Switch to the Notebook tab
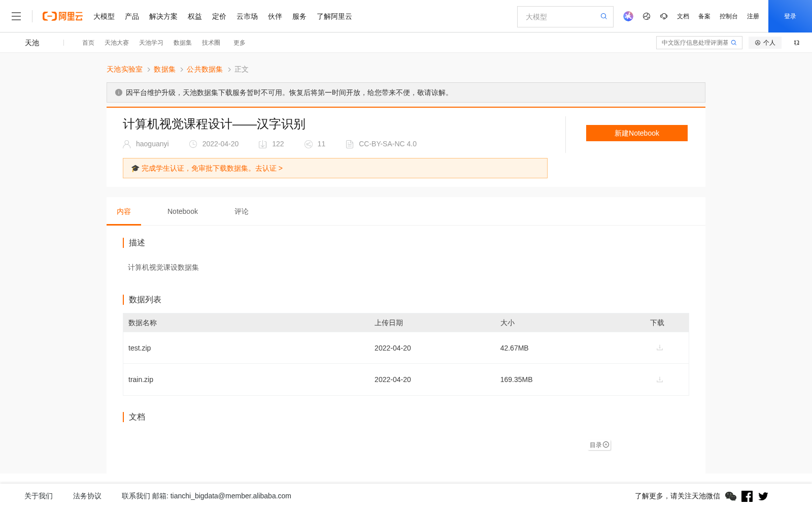The image size is (812, 508). coord(183,211)
